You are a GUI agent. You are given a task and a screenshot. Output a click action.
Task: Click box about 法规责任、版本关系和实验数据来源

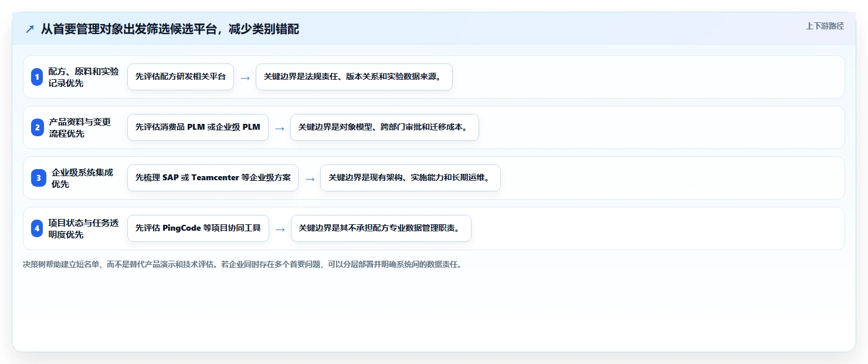click(x=354, y=77)
